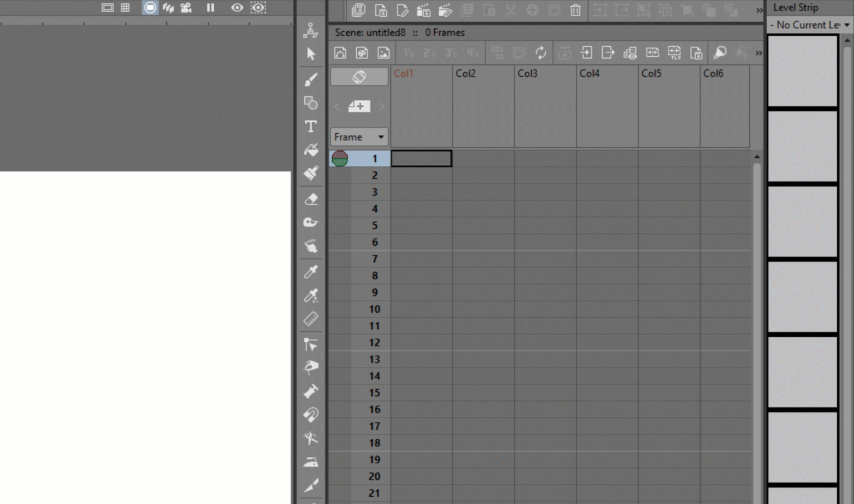Select the Animate tool
The image size is (854, 504).
tap(310, 30)
